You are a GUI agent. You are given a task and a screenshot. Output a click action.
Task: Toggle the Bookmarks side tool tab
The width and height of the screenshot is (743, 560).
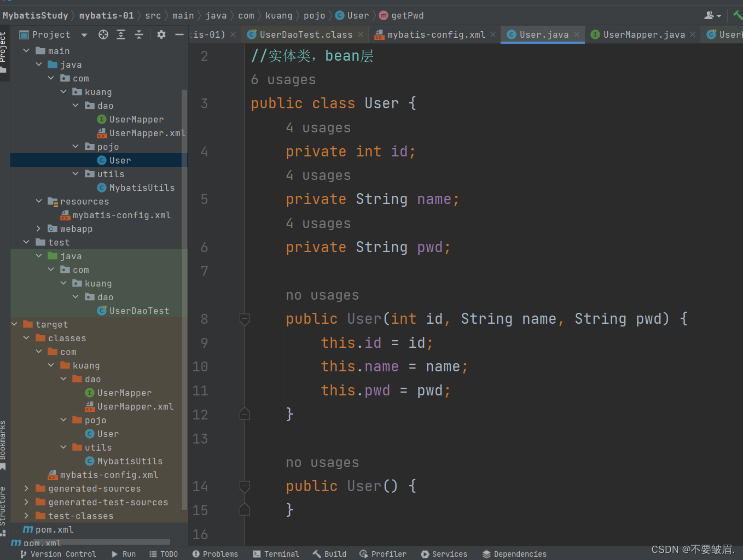3,445
